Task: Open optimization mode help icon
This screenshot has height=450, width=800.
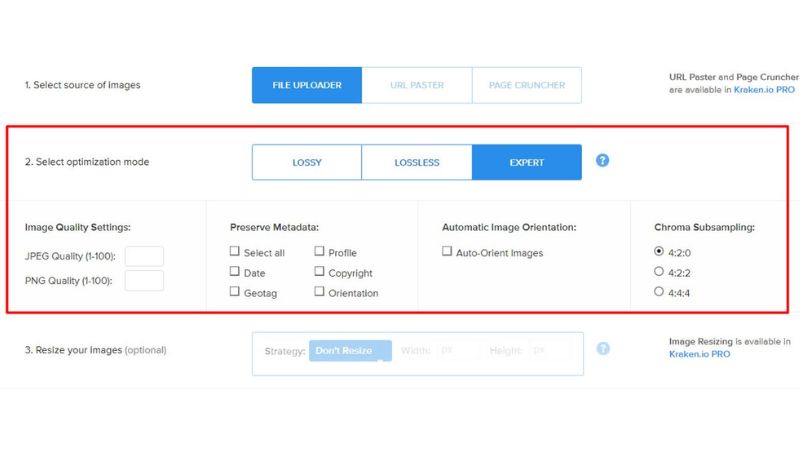Action: 602,160
